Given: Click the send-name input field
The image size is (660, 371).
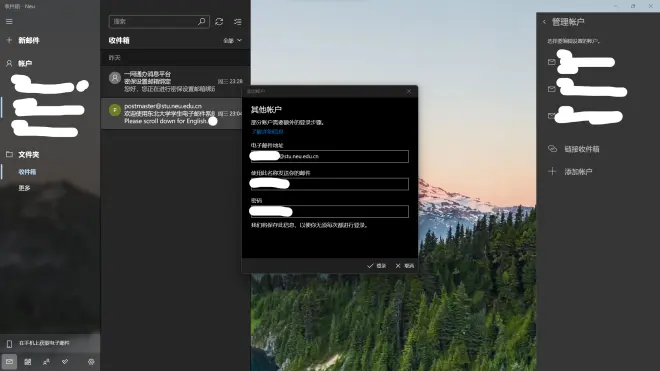Looking at the screenshot, I should click(x=330, y=184).
